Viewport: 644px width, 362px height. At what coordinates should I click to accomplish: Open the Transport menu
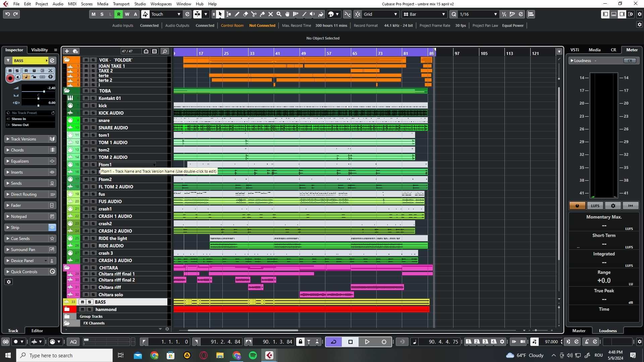pos(121,4)
